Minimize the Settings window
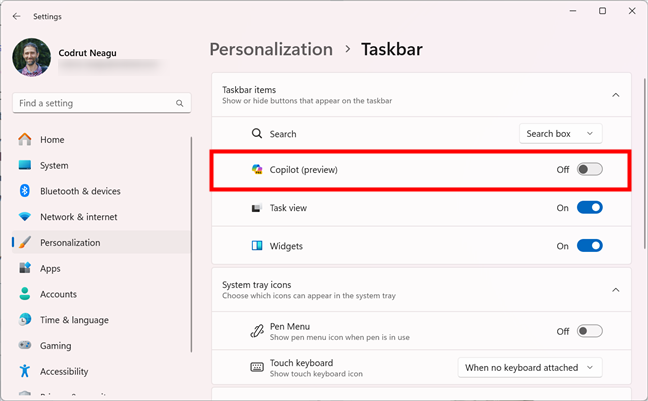The image size is (648, 401). 573,11
